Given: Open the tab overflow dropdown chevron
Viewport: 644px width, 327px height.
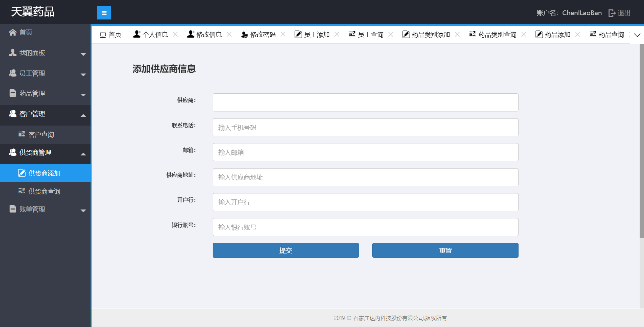Looking at the screenshot, I should click(637, 35).
